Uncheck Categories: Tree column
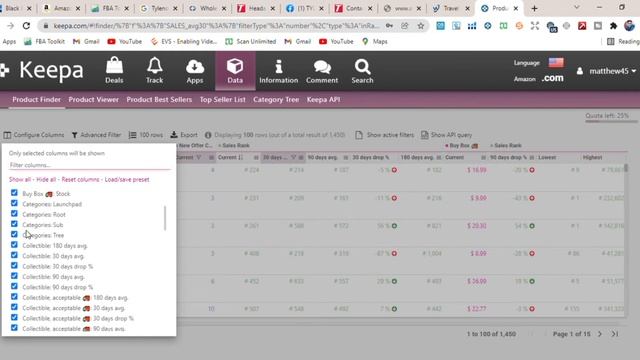The width and height of the screenshot is (640, 360). (14, 234)
